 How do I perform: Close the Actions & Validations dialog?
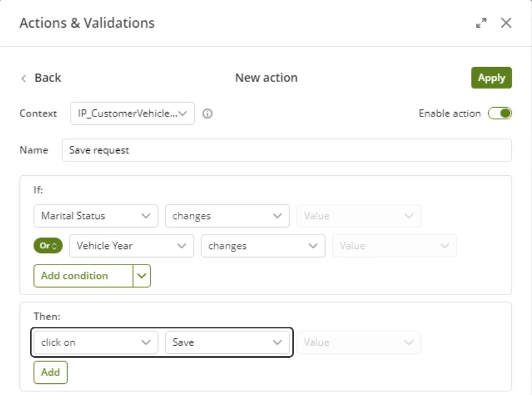[506, 23]
